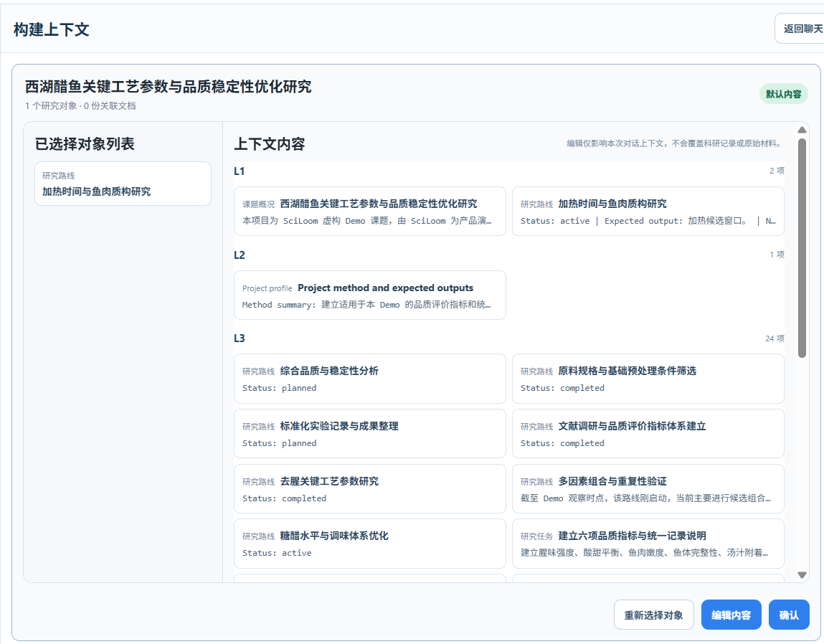The width and height of the screenshot is (824, 644).
Task: Click the L1 section label
Action: [239, 171]
